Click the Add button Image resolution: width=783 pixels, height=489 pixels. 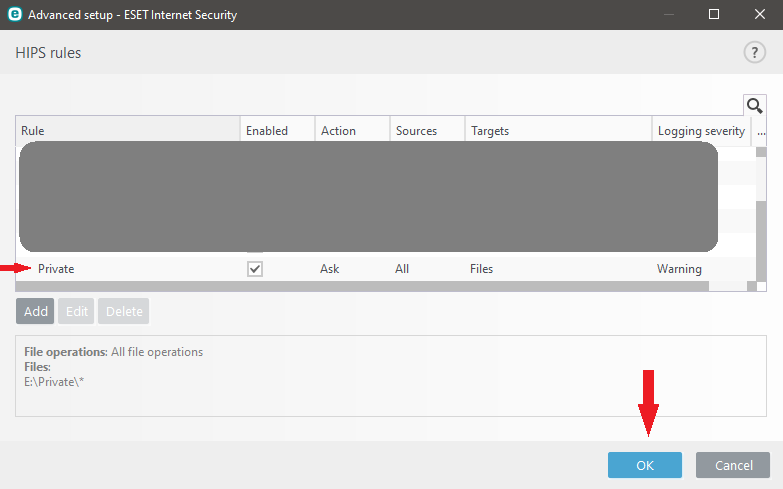(x=35, y=311)
